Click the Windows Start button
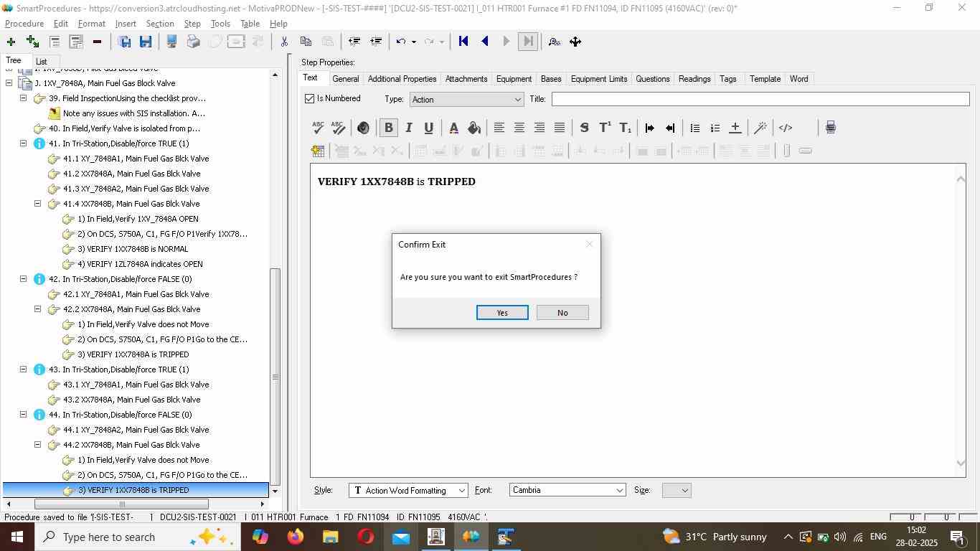This screenshot has height=551, width=980. point(17,537)
